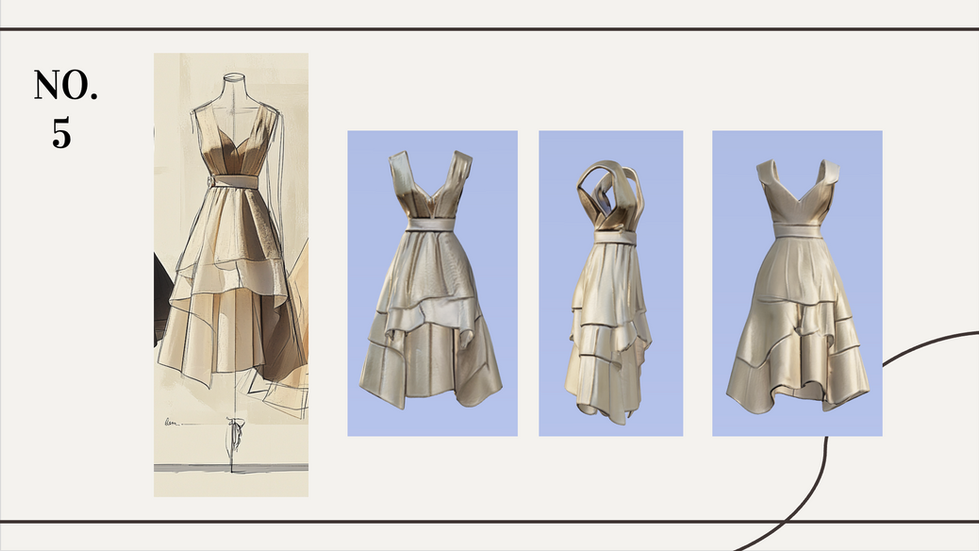
Task: Click the artist signature on the sketch
Action: (172, 423)
